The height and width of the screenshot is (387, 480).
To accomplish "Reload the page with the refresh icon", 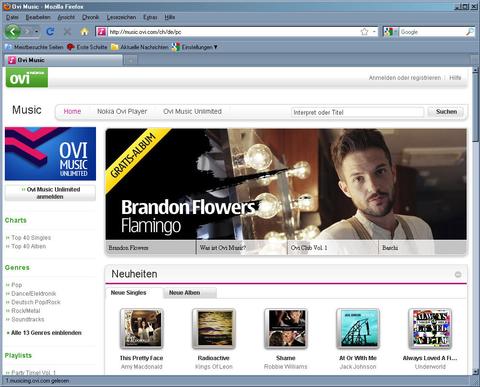I will pyautogui.click(x=50, y=32).
